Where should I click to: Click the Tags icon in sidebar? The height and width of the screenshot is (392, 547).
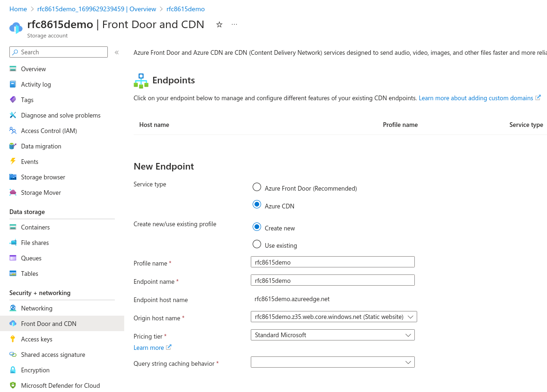click(13, 100)
